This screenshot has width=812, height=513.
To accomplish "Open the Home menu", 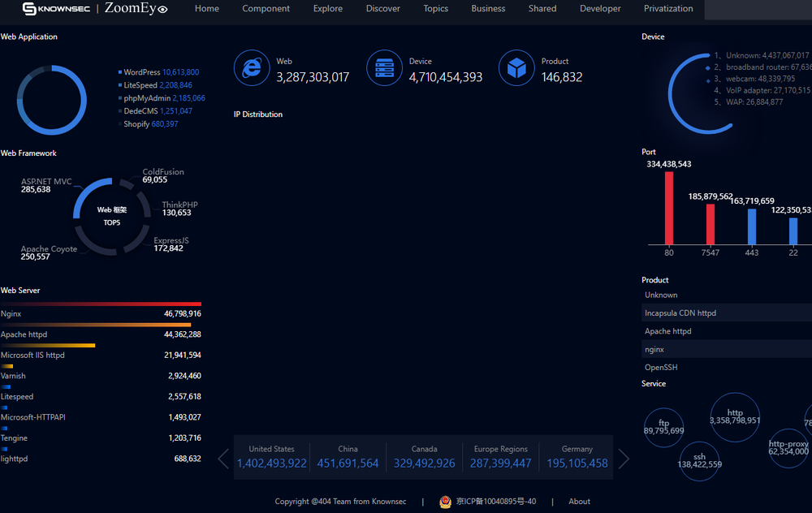I will [206, 8].
